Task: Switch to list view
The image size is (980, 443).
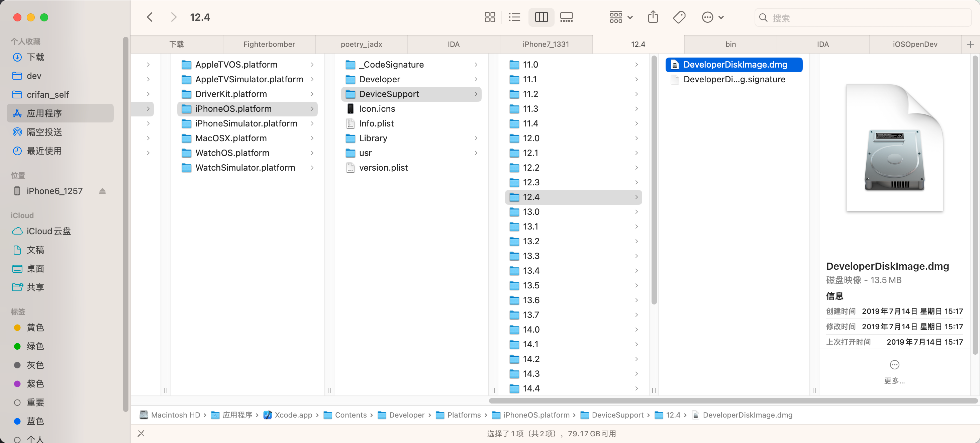Action: tap(514, 17)
